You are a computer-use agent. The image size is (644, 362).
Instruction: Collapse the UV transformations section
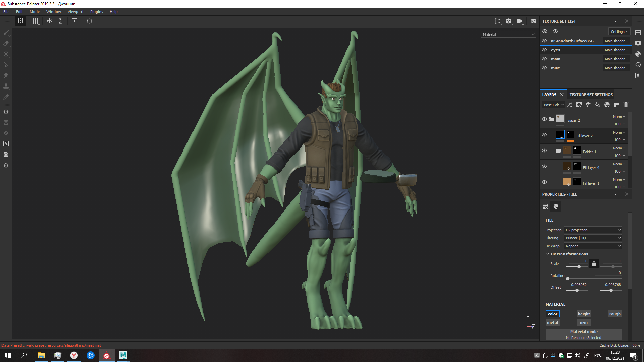click(548, 254)
